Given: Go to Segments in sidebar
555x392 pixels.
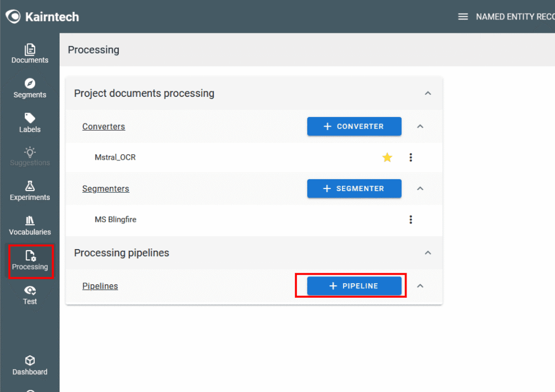Looking at the screenshot, I should pos(30,88).
